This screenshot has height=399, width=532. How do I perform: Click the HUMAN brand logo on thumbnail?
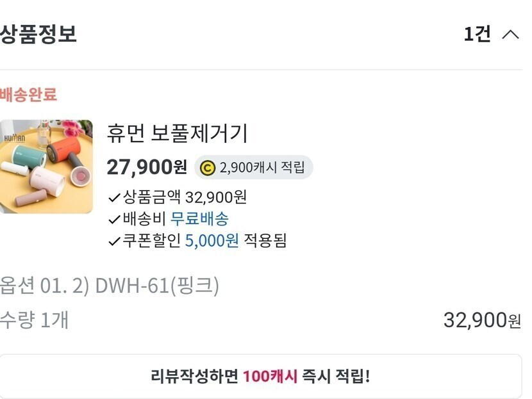[15, 138]
